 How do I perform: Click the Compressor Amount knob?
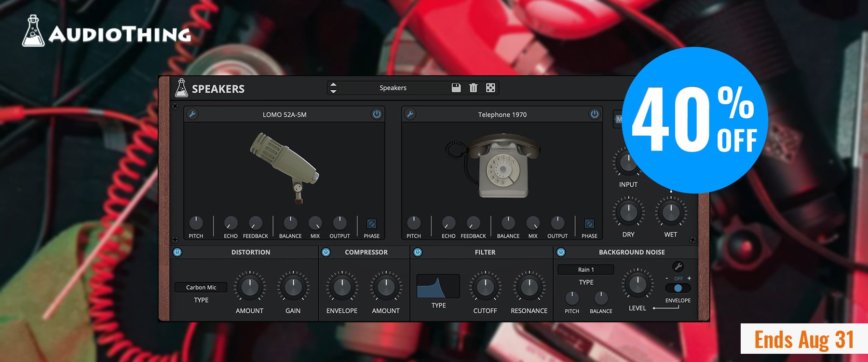(x=386, y=287)
